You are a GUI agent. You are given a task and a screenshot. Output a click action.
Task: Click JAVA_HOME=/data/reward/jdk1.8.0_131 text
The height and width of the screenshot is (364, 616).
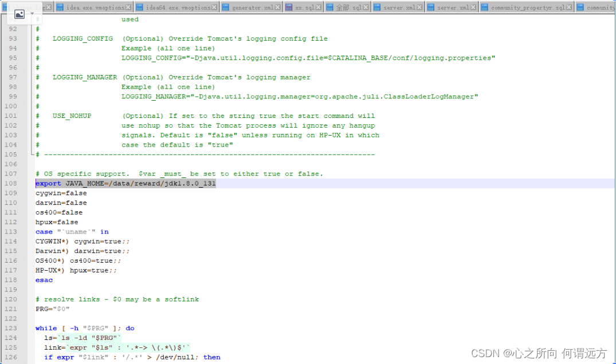(x=140, y=183)
